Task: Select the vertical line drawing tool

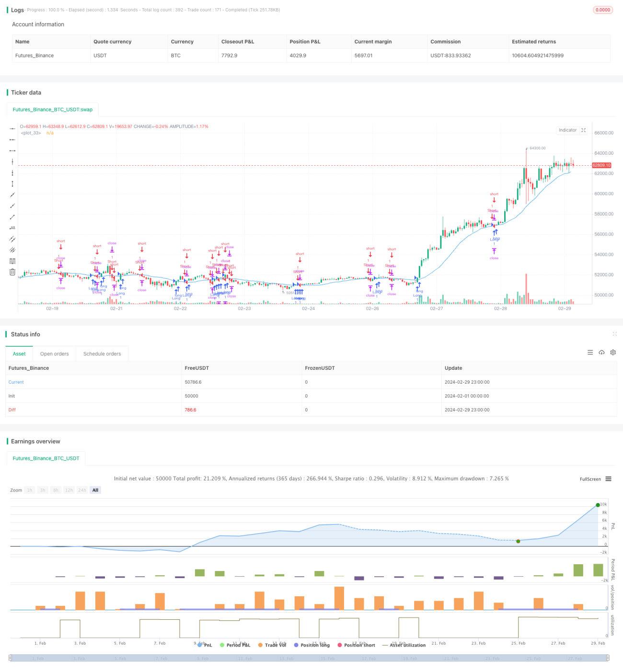Action: (12, 162)
